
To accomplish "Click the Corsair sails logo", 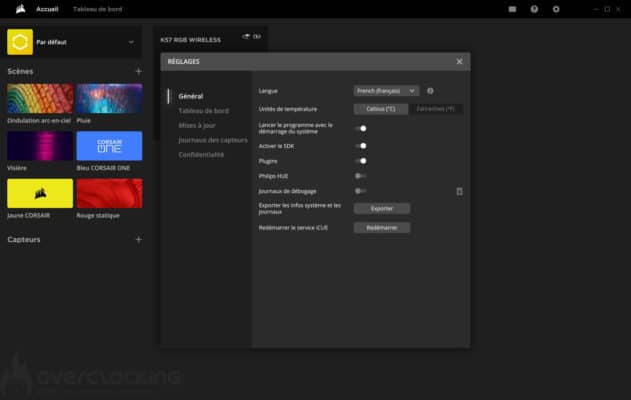I will click(21, 9).
